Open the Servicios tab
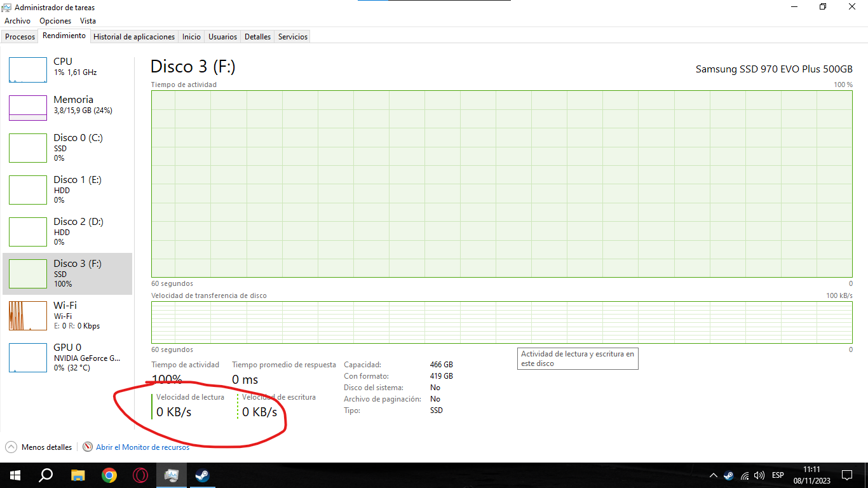 (x=293, y=37)
